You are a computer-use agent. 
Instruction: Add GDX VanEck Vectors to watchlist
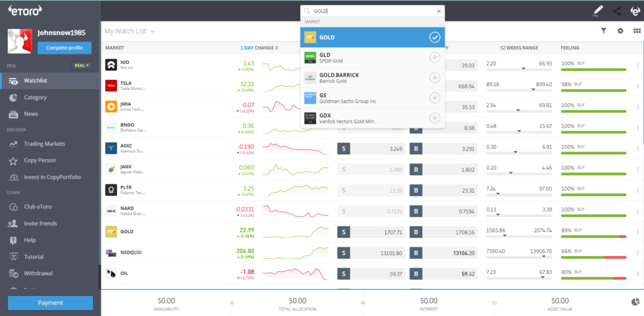pyautogui.click(x=435, y=118)
